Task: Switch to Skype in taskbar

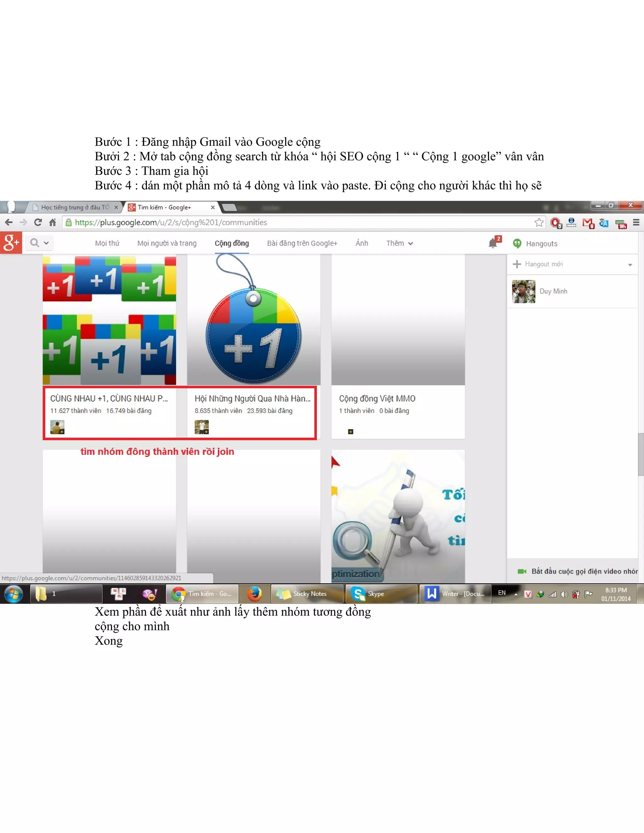Action: (x=381, y=594)
